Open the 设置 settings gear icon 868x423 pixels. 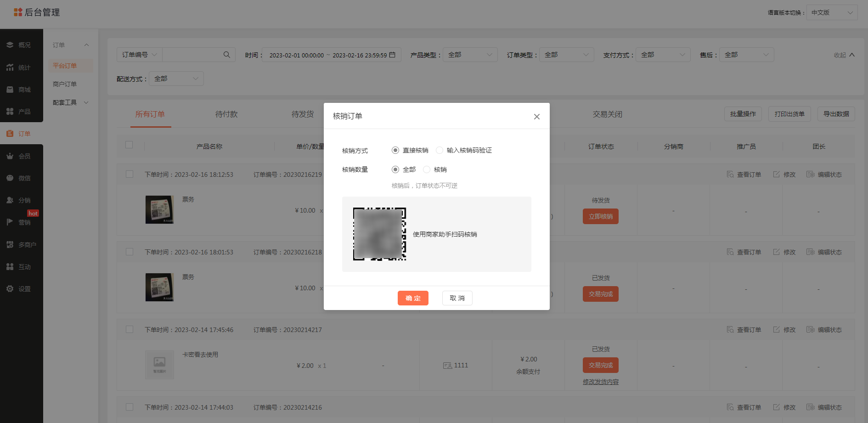click(x=10, y=289)
